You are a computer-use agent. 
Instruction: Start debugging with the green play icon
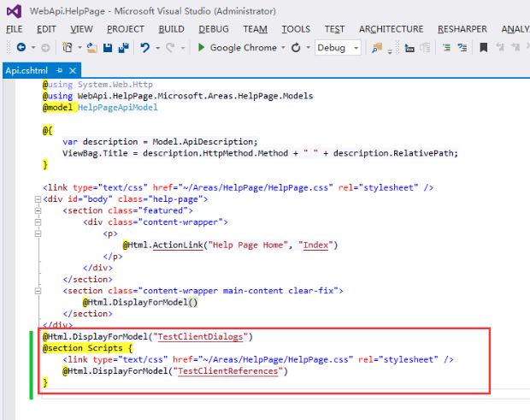(201, 47)
